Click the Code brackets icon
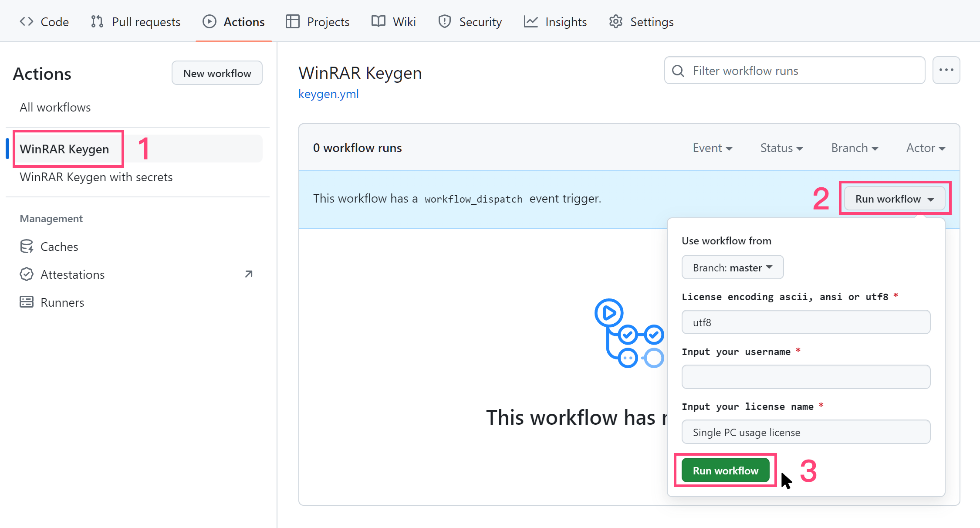This screenshot has width=980, height=528. [x=27, y=22]
